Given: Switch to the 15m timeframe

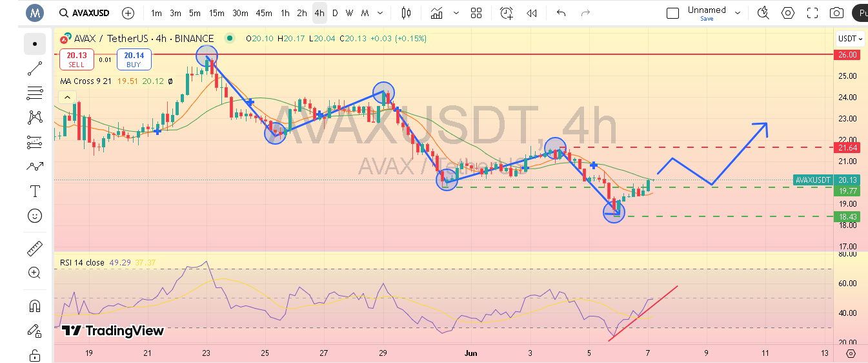Looking at the screenshot, I should [x=217, y=13].
